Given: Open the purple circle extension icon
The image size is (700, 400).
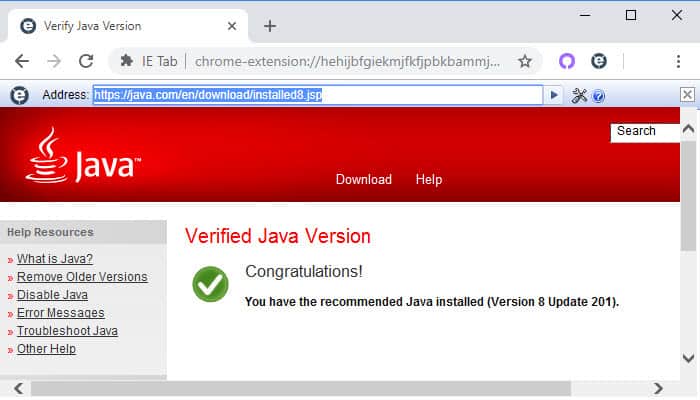Looking at the screenshot, I should coord(567,61).
